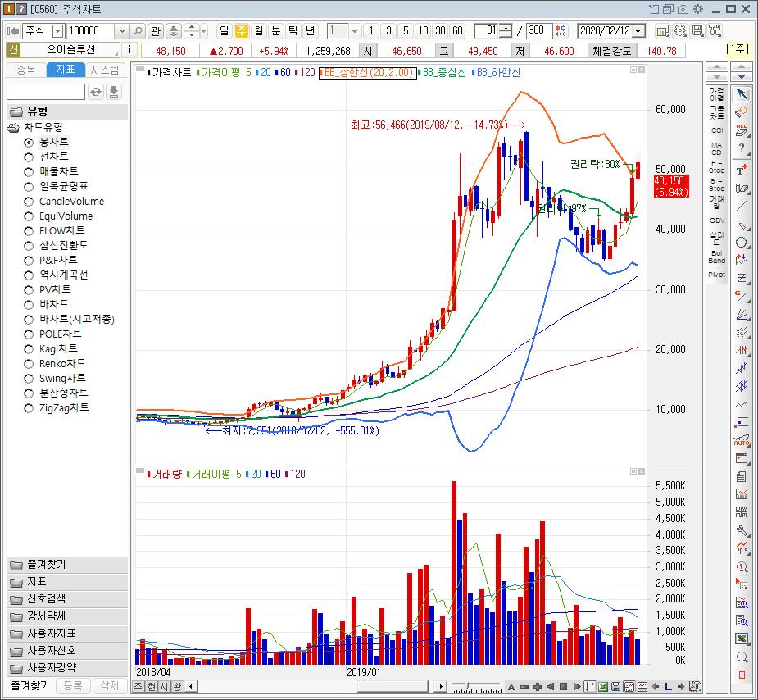The height and width of the screenshot is (700, 758).
Task: Click the 10 period shortcut button
Action: [423, 31]
